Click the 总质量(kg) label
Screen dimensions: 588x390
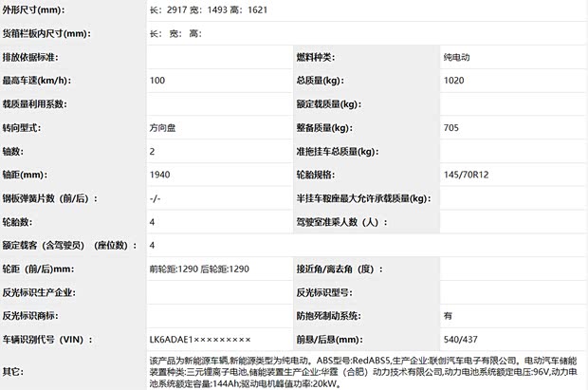pos(320,81)
